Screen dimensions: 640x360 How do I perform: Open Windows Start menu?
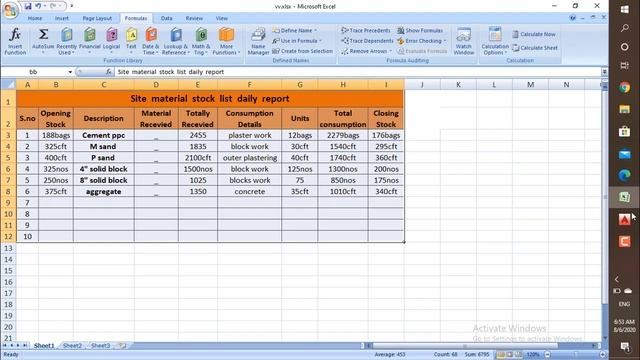tap(624, 9)
